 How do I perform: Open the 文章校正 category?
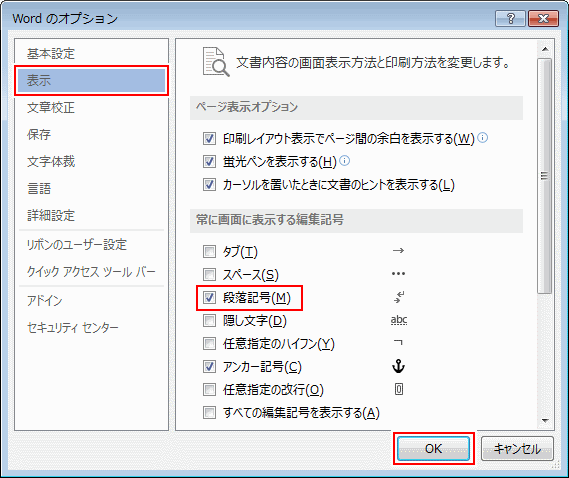[91, 107]
